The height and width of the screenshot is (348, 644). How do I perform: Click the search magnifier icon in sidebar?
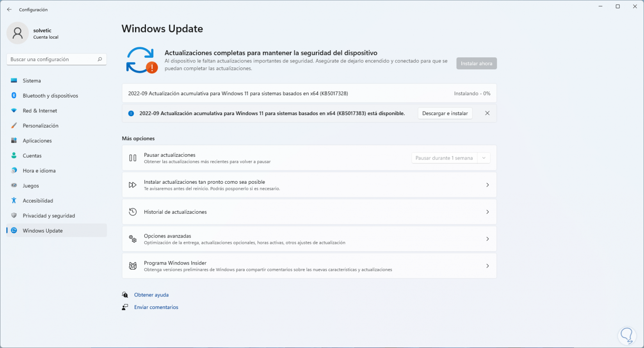pos(100,59)
